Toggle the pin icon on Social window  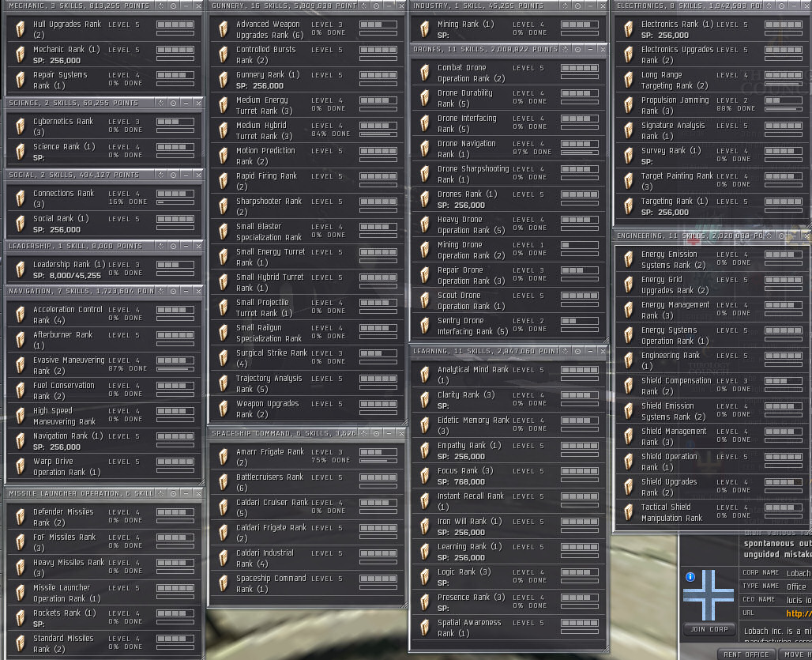point(161,175)
